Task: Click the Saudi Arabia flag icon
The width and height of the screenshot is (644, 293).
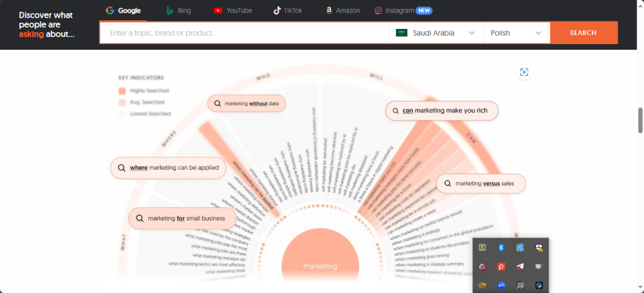Action: (401, 33)
